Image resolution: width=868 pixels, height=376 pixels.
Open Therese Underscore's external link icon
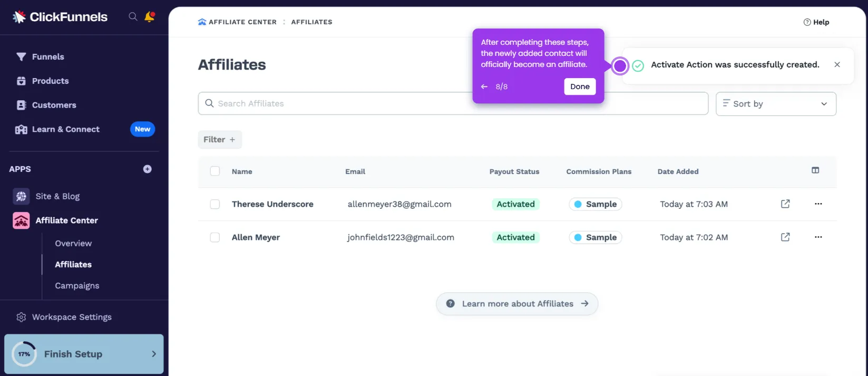click(785, 204)
